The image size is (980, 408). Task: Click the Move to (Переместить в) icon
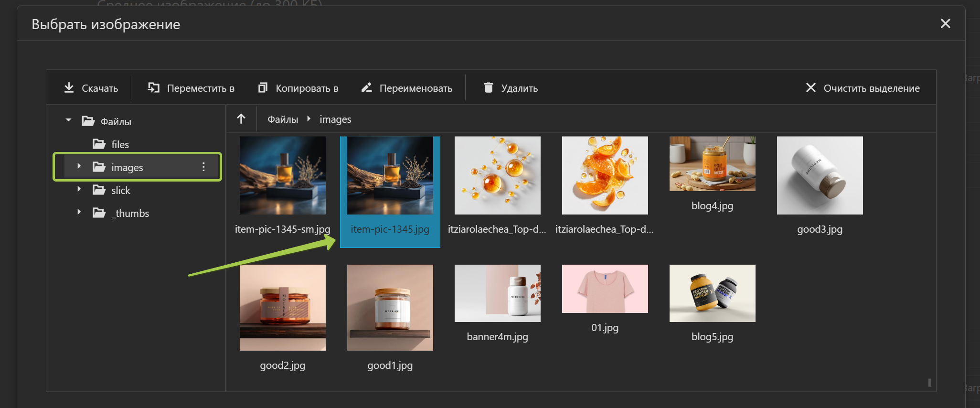coord(153,88)
